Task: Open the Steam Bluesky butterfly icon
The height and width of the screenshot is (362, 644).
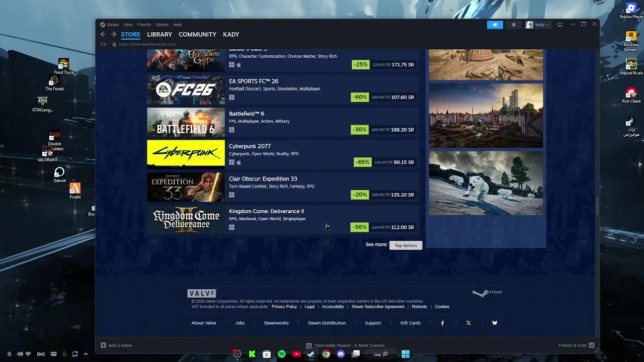Action: pos(495,323)
